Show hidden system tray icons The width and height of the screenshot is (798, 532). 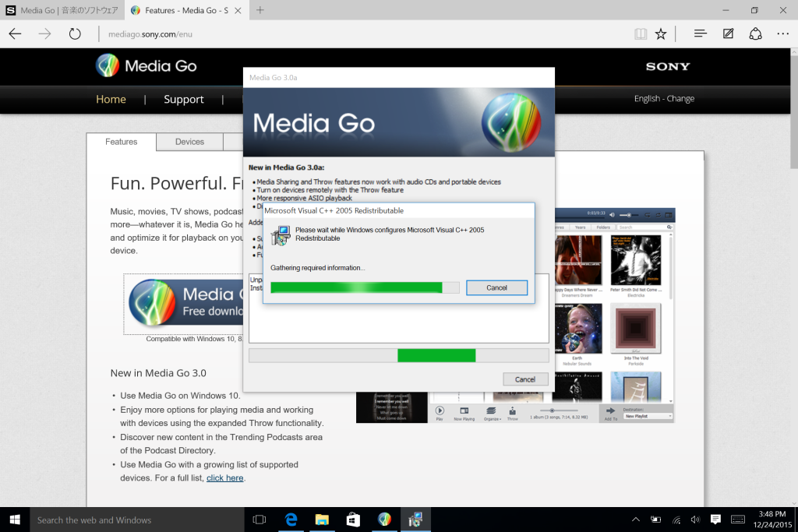point(636,520)
